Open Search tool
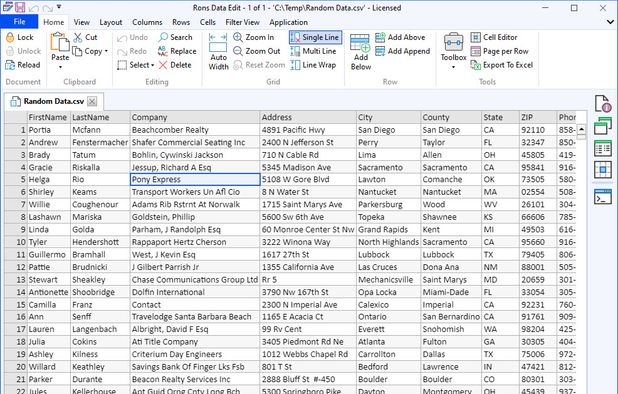 point(175,37)
